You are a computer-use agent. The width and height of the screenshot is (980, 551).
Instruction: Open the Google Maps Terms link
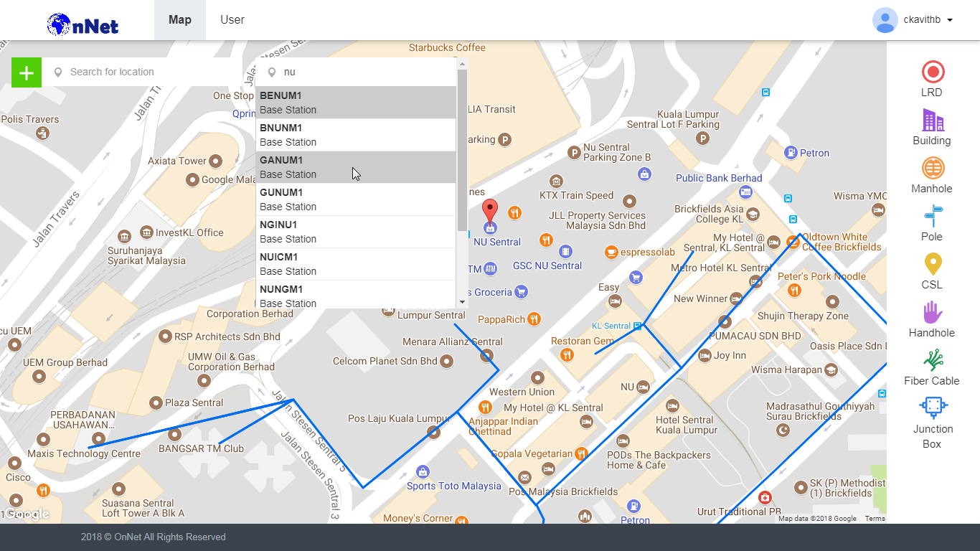pos(875,519)
